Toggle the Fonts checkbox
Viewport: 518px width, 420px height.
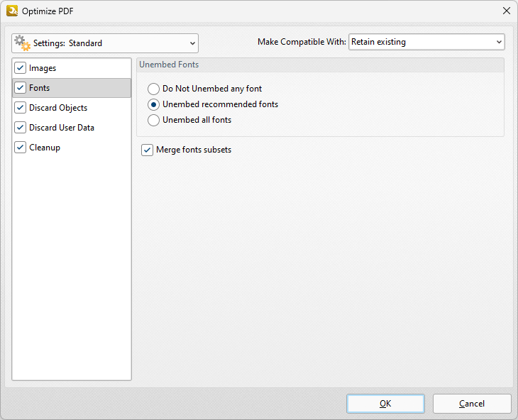(20, 88)
